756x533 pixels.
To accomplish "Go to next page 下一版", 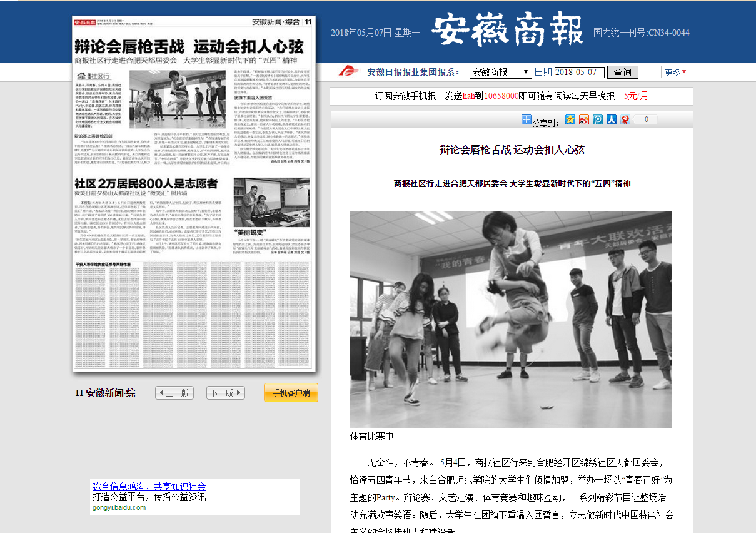I will point(225,393).
